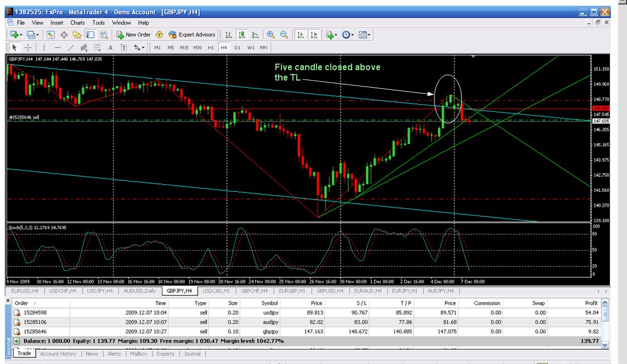Zoom in on the chart
Viewport: 627px width, 364px height.
point(270,35)
